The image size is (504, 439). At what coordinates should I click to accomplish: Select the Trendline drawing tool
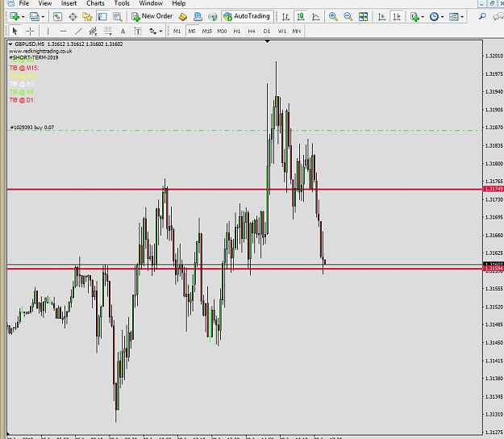(78, 31)
